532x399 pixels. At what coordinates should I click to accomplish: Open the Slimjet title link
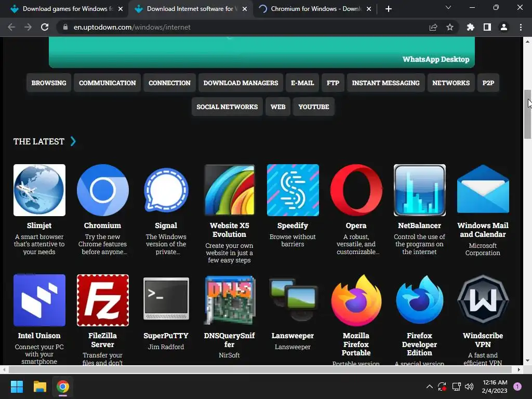pos(39,225)
